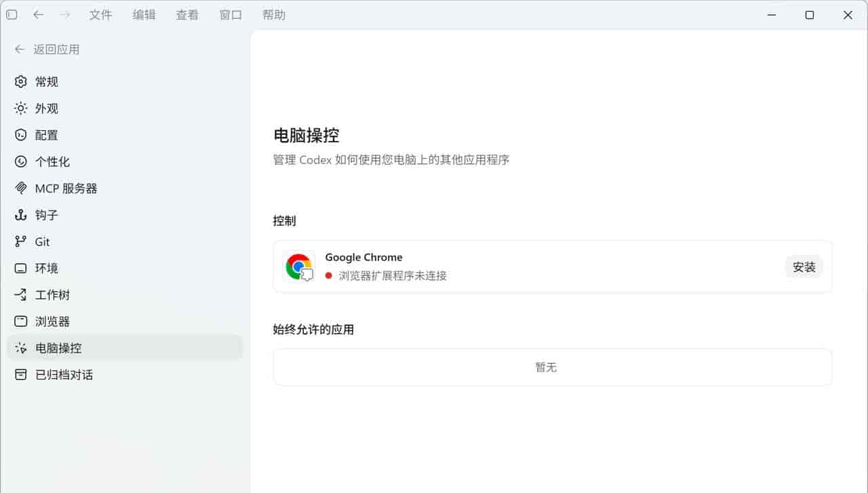Open the 查看 menu
Viewport: 868px width, 493px height.
(187, 14)
